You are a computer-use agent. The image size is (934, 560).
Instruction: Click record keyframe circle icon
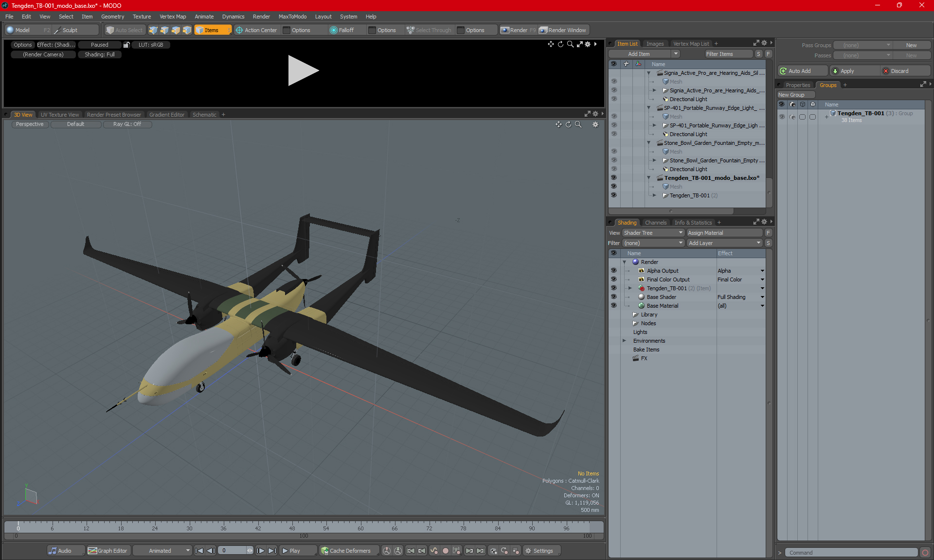point(445,551)
